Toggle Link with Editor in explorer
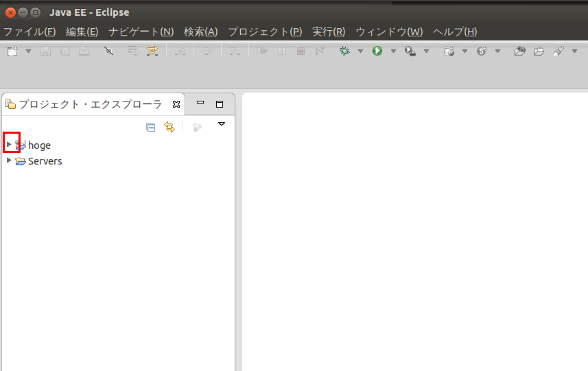The height and width of the screenshot is (371, 588). (169, 127)
